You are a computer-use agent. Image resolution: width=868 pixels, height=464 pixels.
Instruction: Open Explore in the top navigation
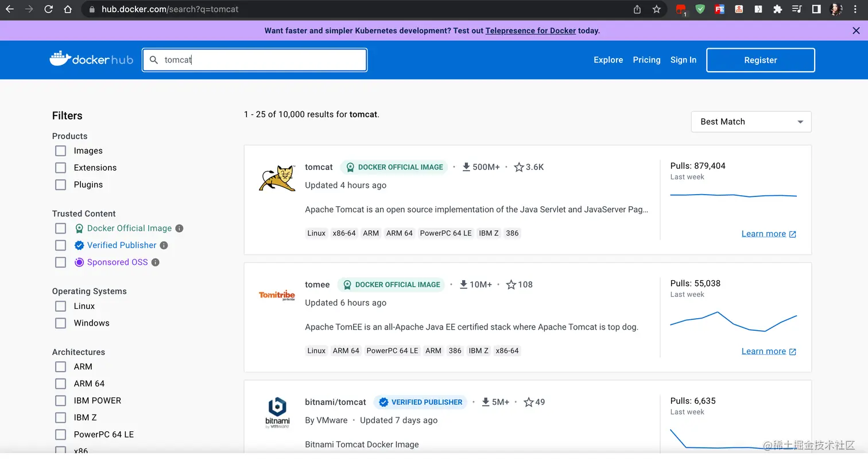pyautogui.click(x=608, y=60)
